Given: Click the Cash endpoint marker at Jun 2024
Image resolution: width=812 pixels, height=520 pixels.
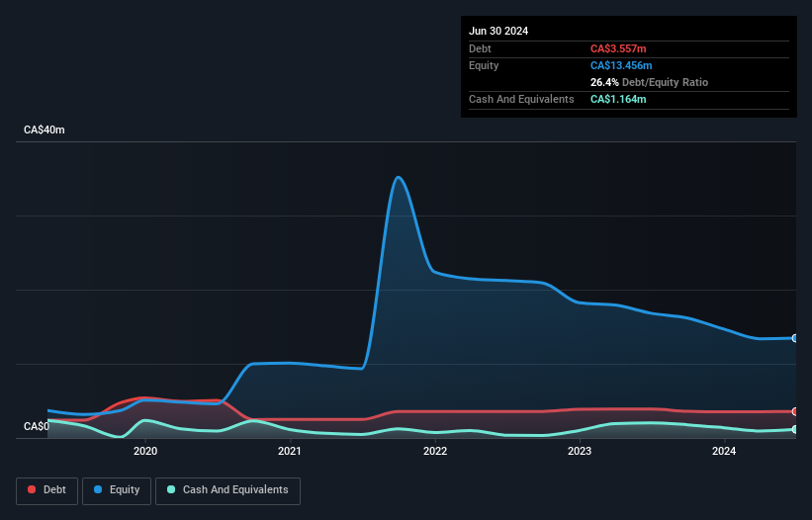Looking at the screenshot, I should [795, 429].
